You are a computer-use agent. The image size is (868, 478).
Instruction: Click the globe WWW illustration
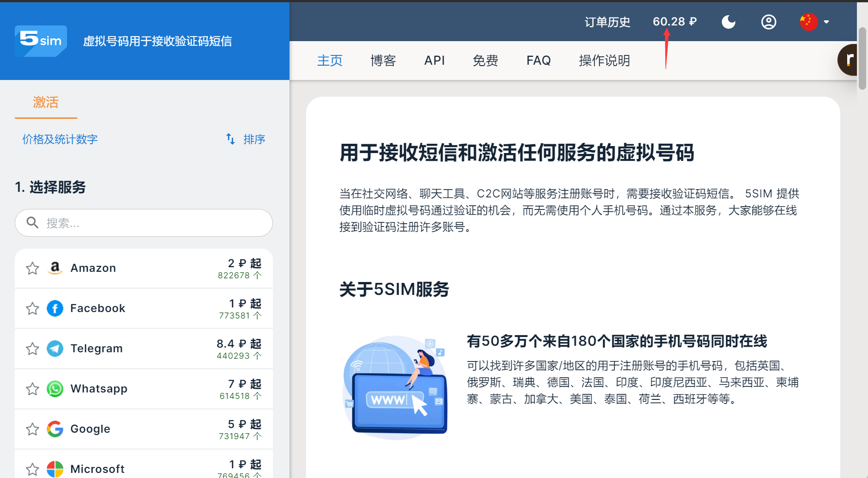[395, 387]
